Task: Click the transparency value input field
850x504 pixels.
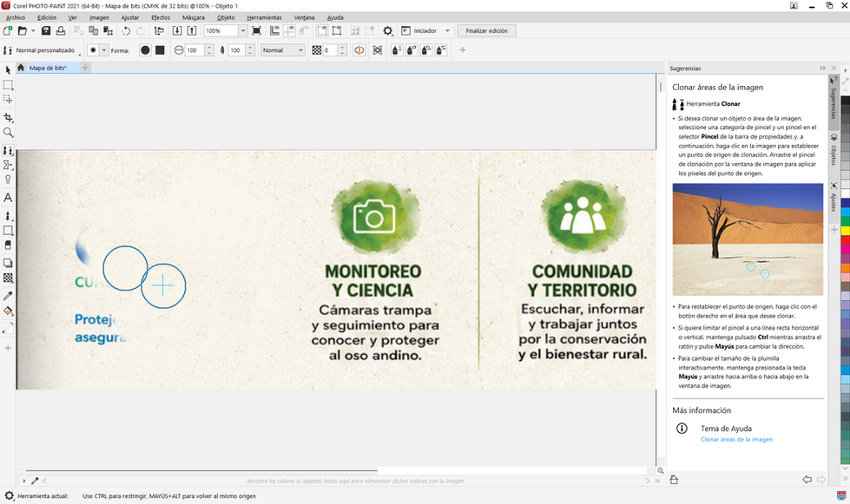Action: [x=330, y=50]
